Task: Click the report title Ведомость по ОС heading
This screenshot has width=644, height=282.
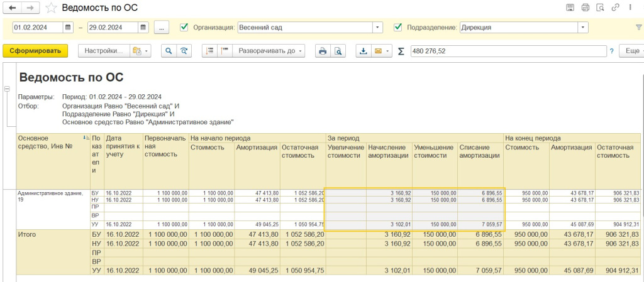Action: 71,77
